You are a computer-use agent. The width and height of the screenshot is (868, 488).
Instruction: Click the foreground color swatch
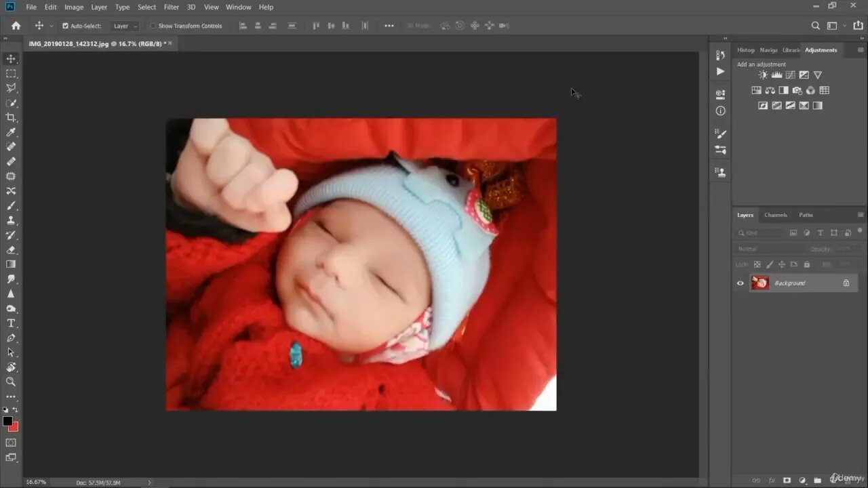coord(7,421)
